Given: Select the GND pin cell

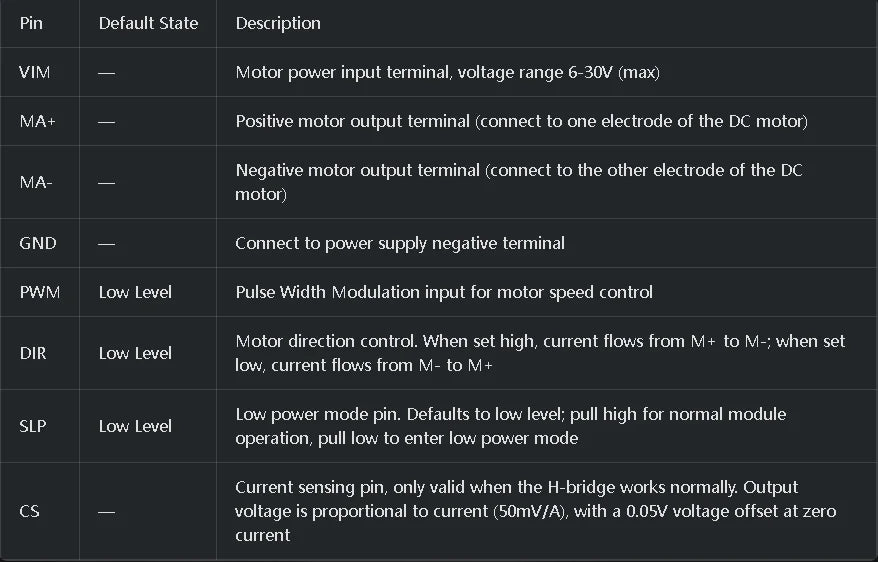Looking at the screenshot, I should [38, 243].
